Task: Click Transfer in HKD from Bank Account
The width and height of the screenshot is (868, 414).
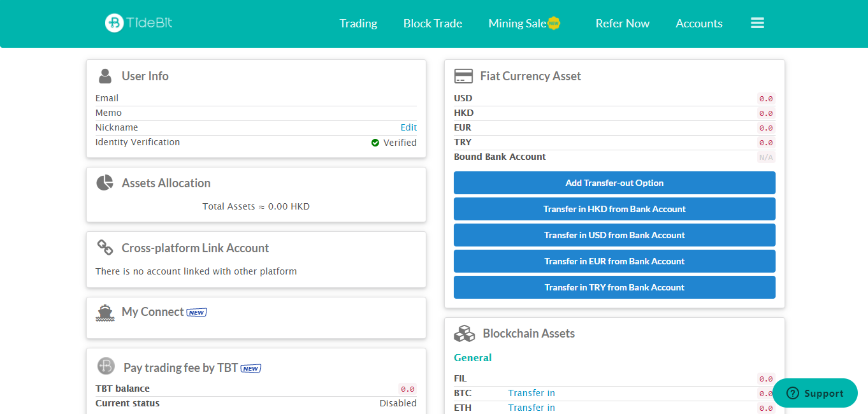Action: point(614,209)
